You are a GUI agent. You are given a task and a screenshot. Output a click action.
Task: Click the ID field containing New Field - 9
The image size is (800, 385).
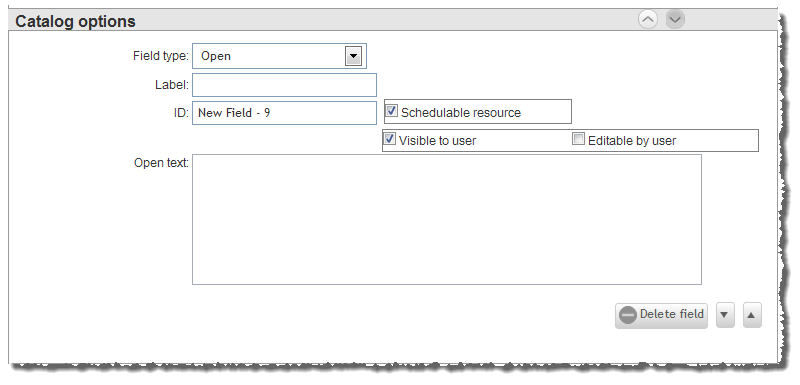[x=284, y=113]
